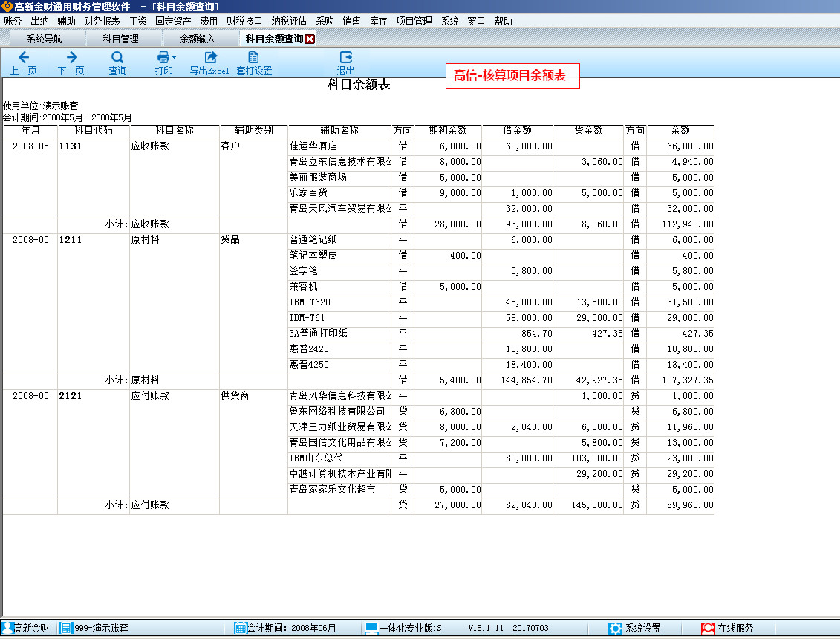Click the 下一页 next page arrow icon
The image size is (840, 639).
[x=71, y=58]
